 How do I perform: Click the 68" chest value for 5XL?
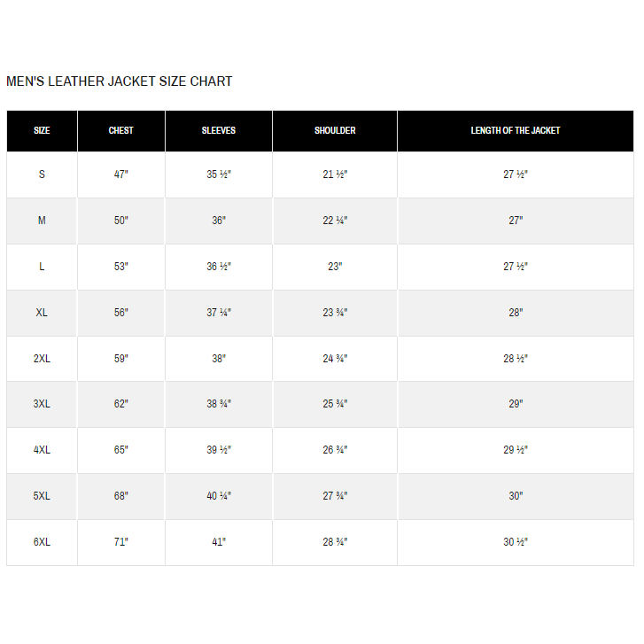click(121, 496)
